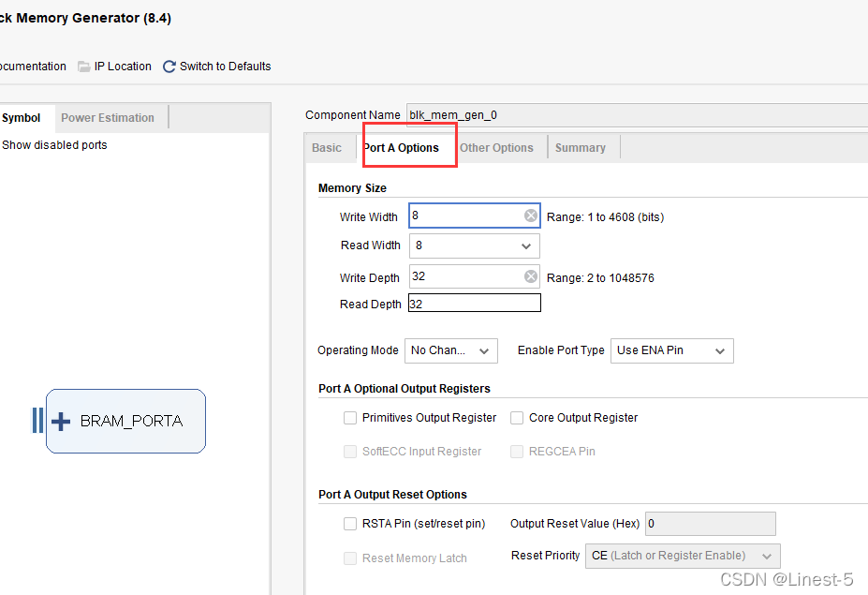Screen dimensions: 868x595
Task: Enable Primitives Output Register checkbox
Action: point(350,418)
